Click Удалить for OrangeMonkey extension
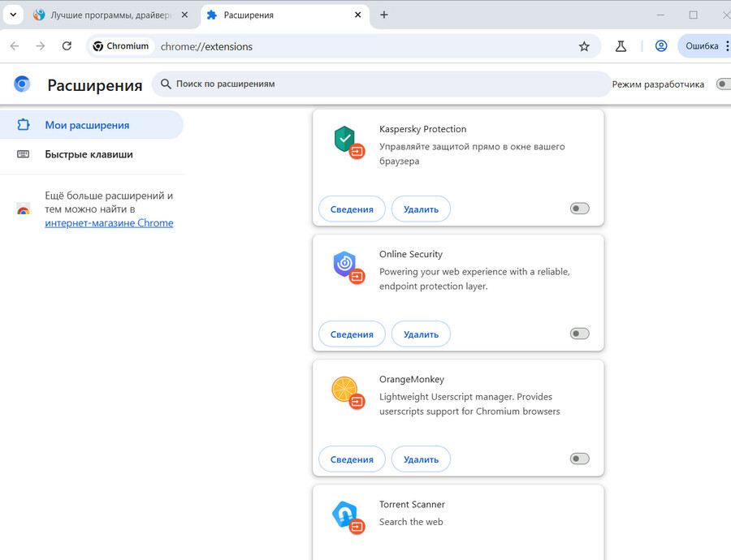 tap(421, 459)
